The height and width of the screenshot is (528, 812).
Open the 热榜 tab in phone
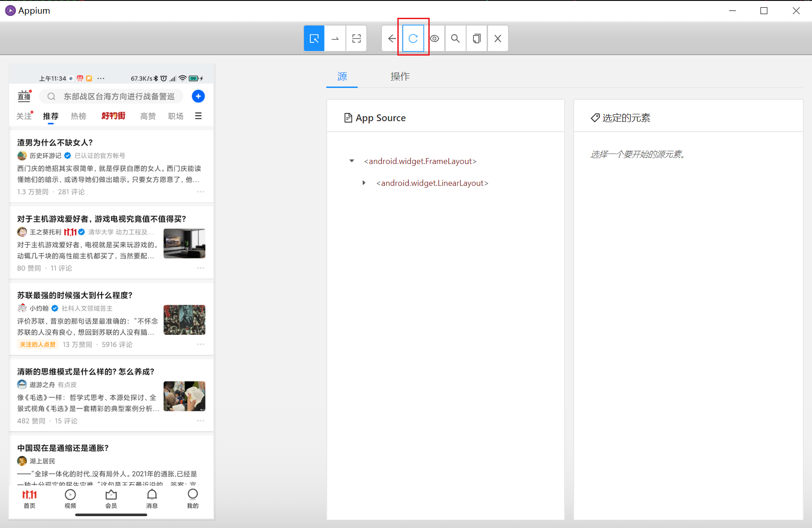(x=78, y=116)
